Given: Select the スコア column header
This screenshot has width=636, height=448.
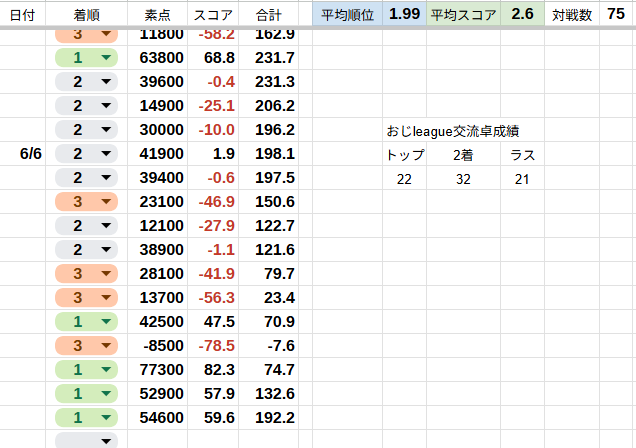Looking at the screenshot, I should point(213,15).
